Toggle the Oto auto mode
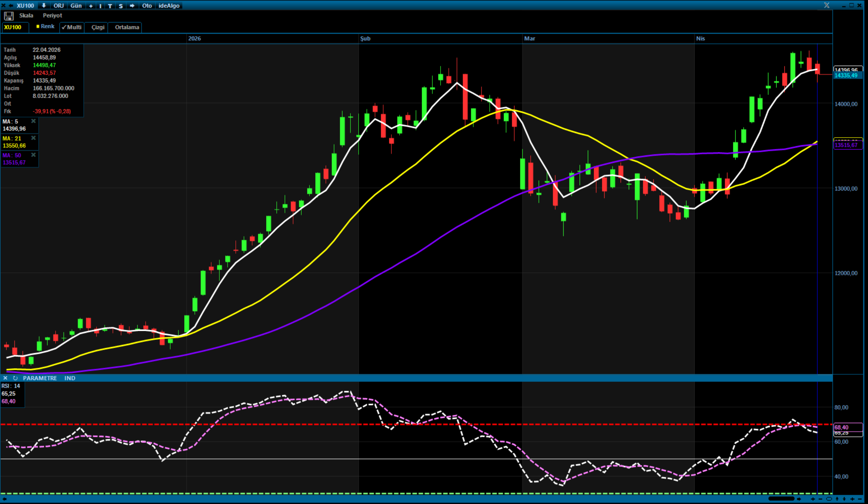868x504 pixels. click(147, 5)
